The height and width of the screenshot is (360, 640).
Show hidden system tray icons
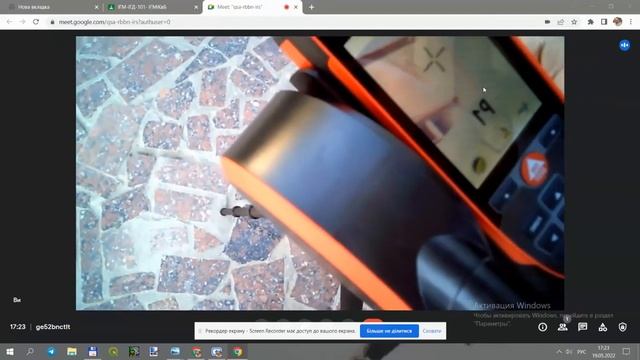[559, 351]
